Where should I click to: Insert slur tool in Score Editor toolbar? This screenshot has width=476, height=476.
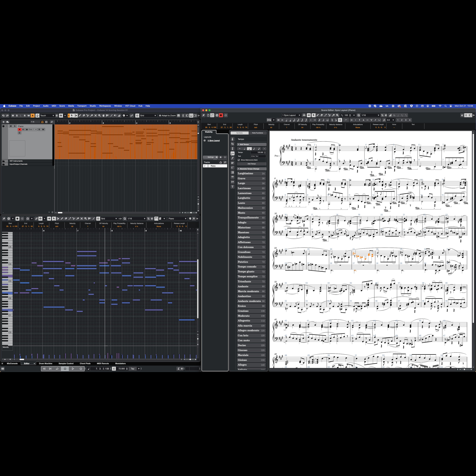(346, 120)
